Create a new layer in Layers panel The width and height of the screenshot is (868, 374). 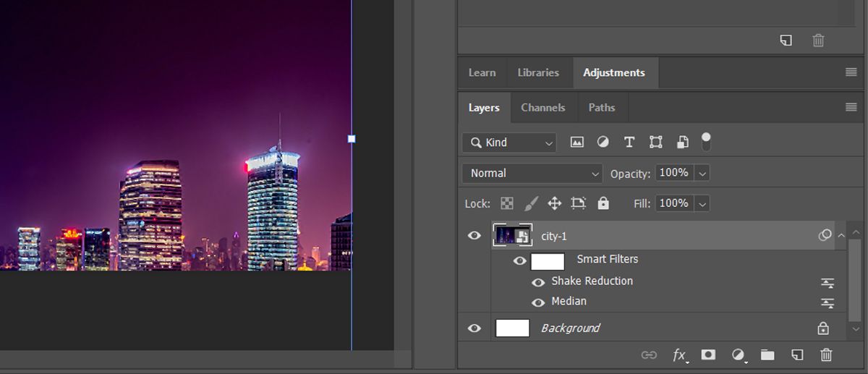796,354
